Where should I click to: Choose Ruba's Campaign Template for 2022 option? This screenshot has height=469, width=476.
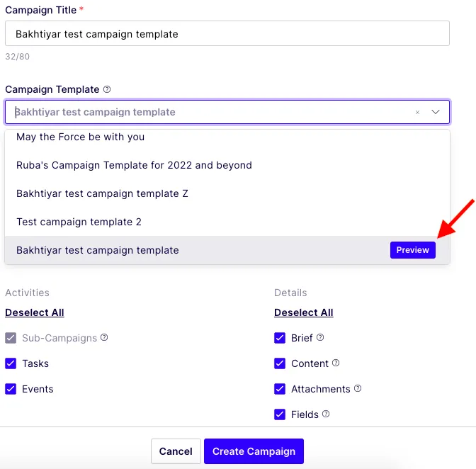pos(227,166)
